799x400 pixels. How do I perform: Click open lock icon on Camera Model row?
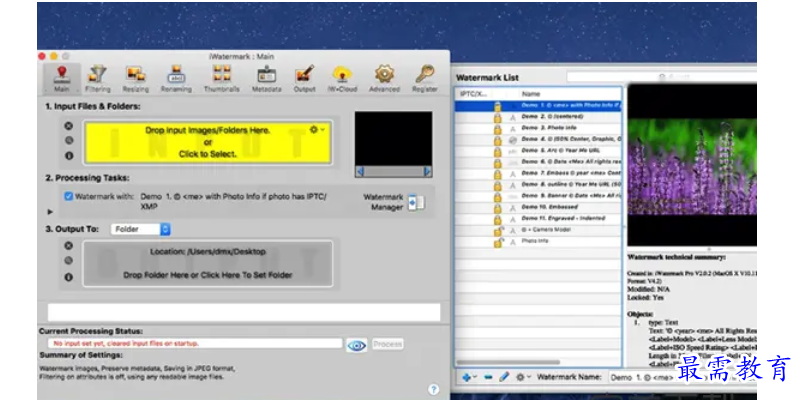tap(498, 230)
